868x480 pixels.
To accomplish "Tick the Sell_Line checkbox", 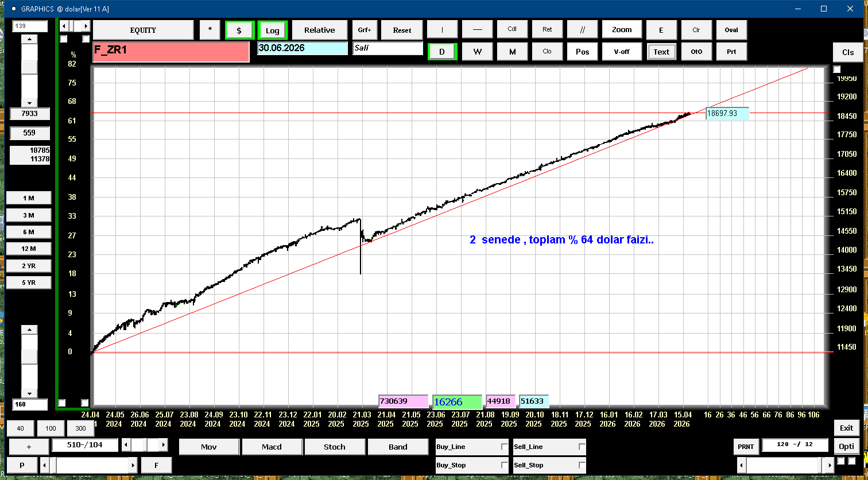I will (582, 447).
